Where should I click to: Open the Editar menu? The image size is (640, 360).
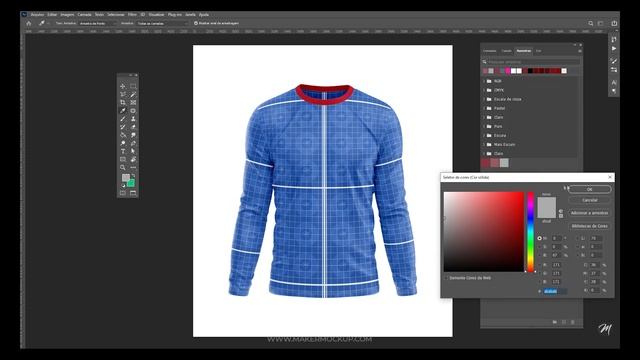coord(52,15)
